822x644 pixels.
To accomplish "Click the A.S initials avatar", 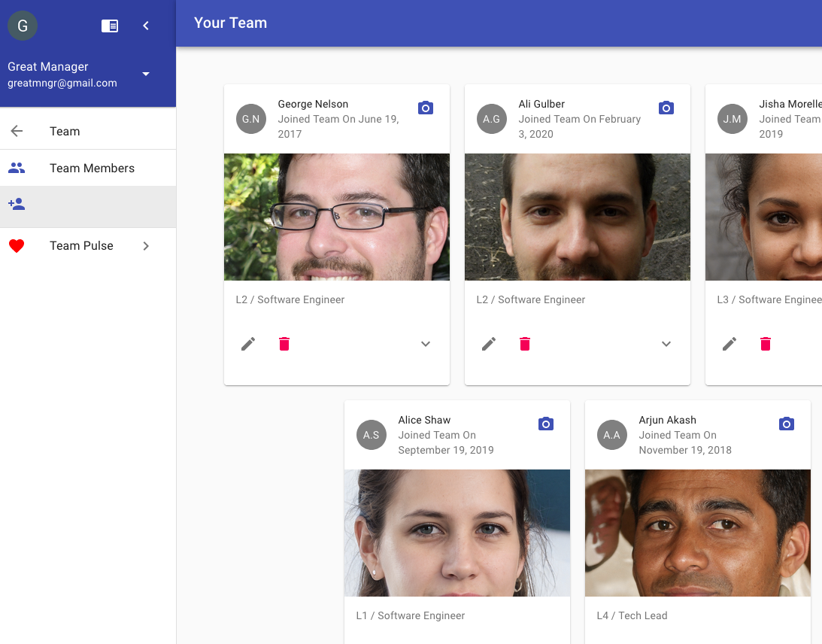I will [372, 435].
